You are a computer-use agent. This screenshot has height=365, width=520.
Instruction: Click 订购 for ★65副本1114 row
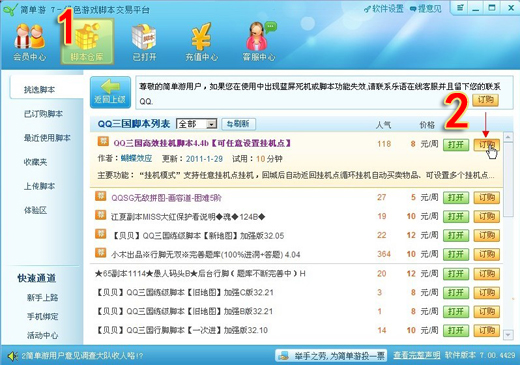point(487,274)
